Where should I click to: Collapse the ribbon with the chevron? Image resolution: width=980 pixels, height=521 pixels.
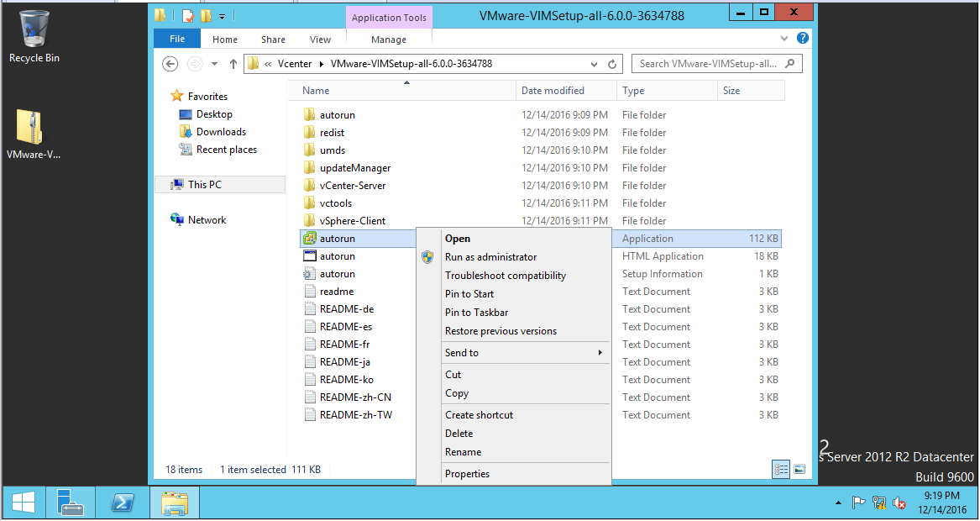tap(783, 37)
